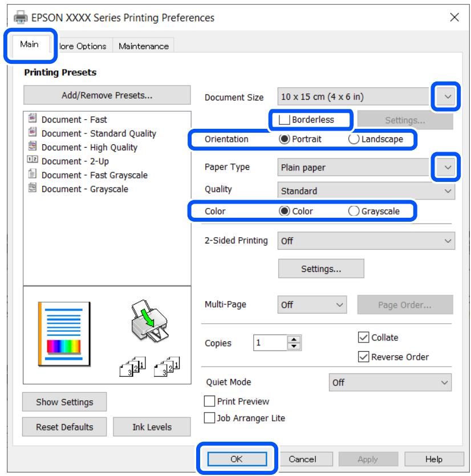Select the Document - Fast Grayscale preset text

95,175
